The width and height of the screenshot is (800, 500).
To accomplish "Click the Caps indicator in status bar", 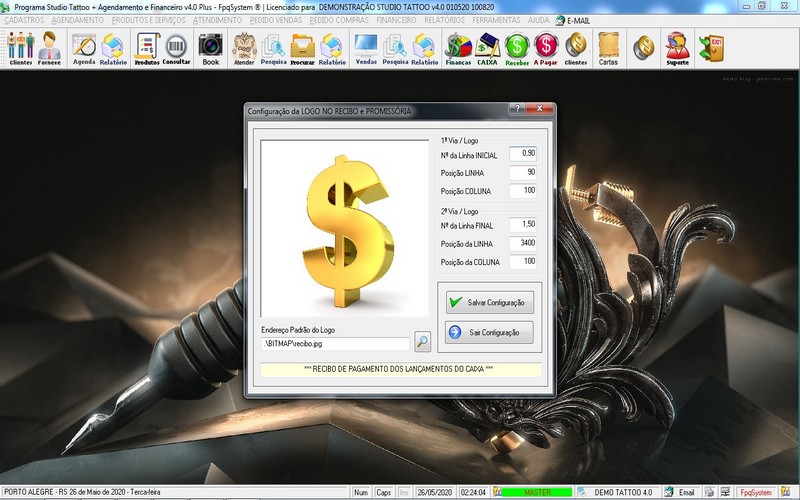I will click(383, 492).
